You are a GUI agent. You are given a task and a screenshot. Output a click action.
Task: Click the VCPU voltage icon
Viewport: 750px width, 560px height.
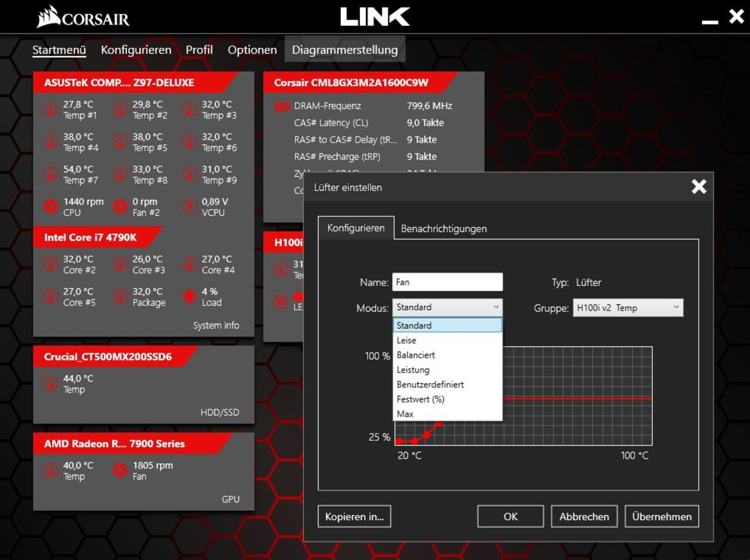coord(190,207)
